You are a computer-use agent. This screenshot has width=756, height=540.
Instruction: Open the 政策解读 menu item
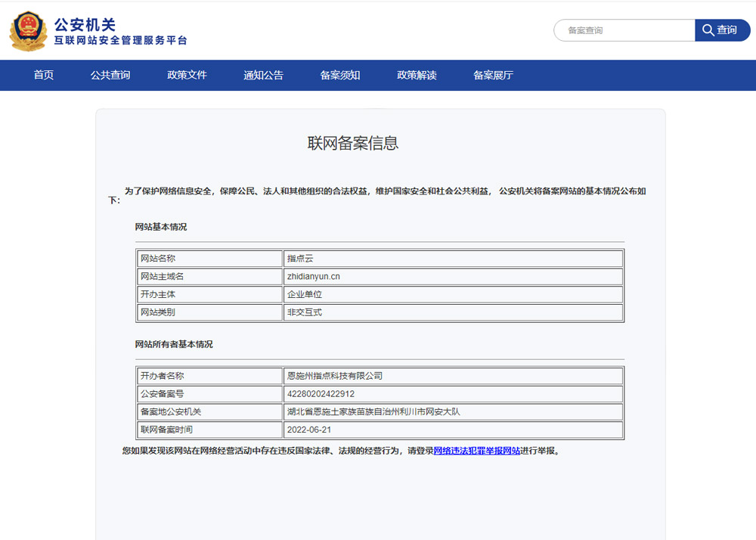417,75
